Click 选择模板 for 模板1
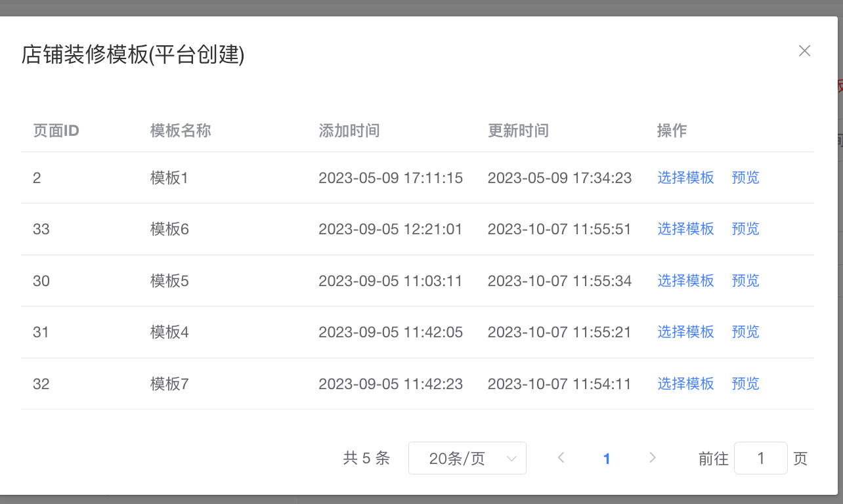 (685, 178)
